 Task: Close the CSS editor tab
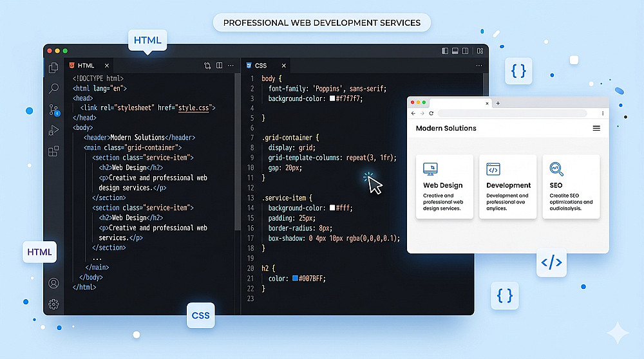(284, 66)
